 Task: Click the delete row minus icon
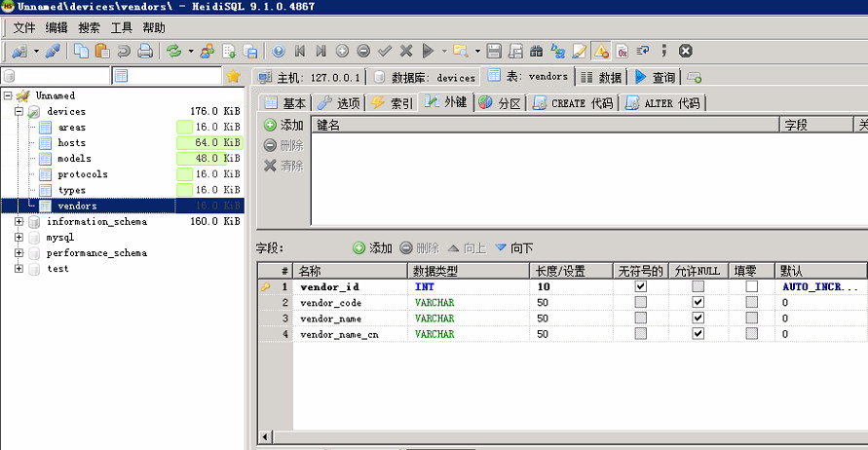click(x=363, y=51)
